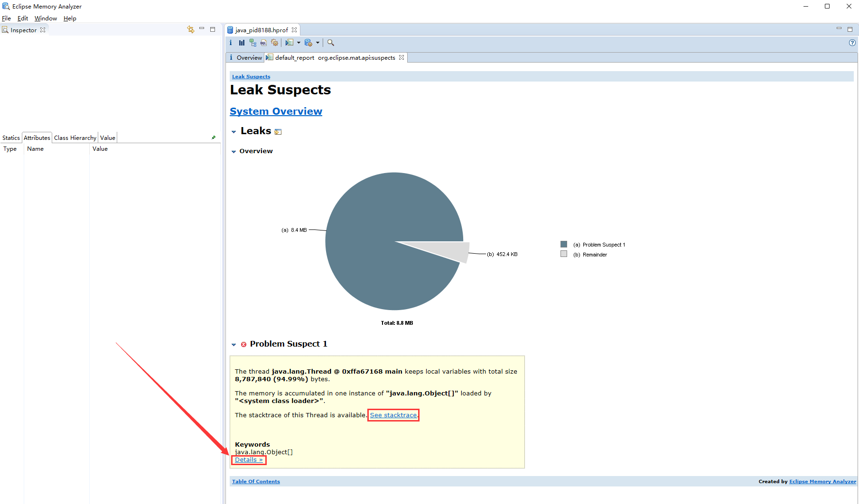
Task: Toggle the green pin in the Inspector panel
Action: tap(214, 137)
